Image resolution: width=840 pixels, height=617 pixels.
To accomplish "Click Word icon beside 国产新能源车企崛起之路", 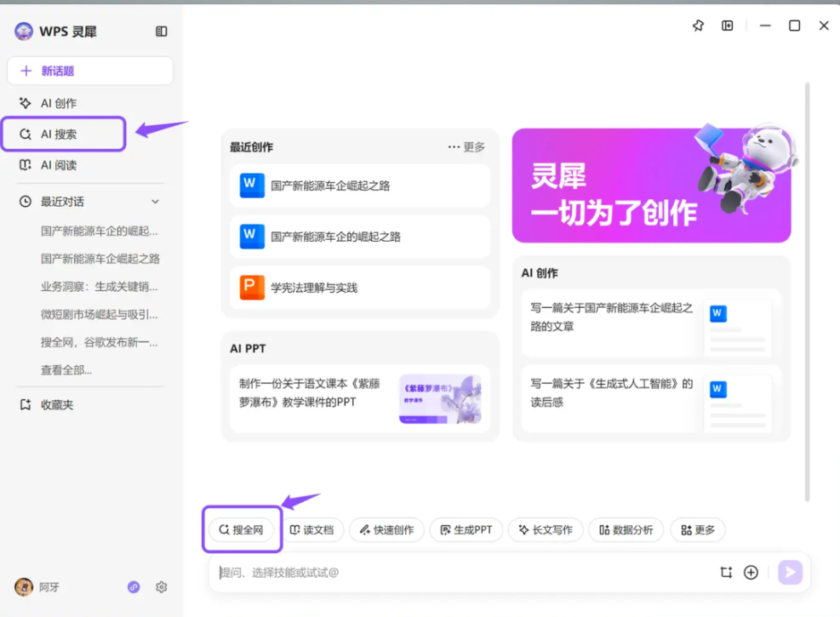I will tap(252, 186).
